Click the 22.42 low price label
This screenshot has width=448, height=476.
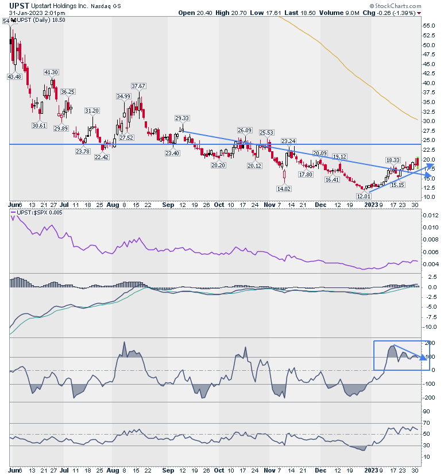pyautogui.click(x=102, y=158)
